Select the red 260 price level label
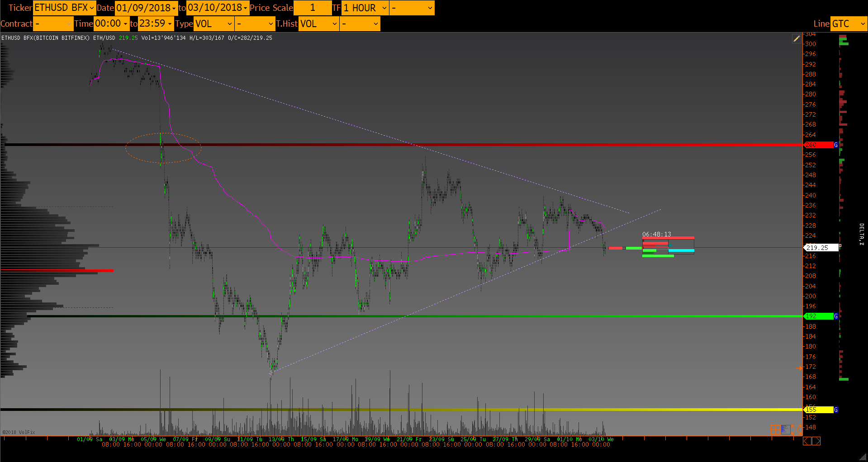Viewport: 868px width, 462px height. point(818,145)
